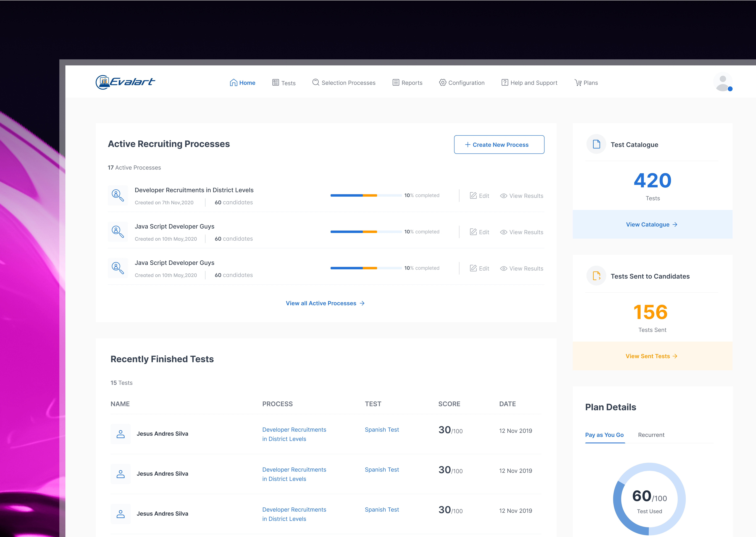Image resolution: width=756 pixels, height=537 pixels.
Task: Click Developer Recruitments process search icon
Action: tap(118, 195)
